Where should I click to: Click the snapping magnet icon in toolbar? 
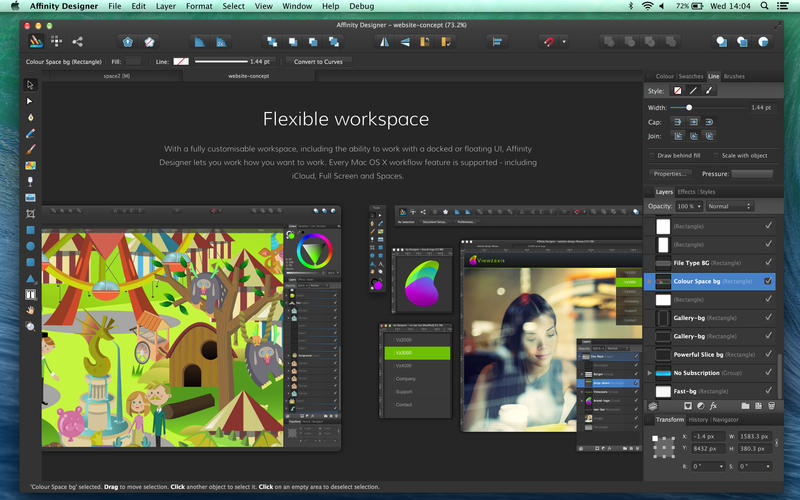548,42
